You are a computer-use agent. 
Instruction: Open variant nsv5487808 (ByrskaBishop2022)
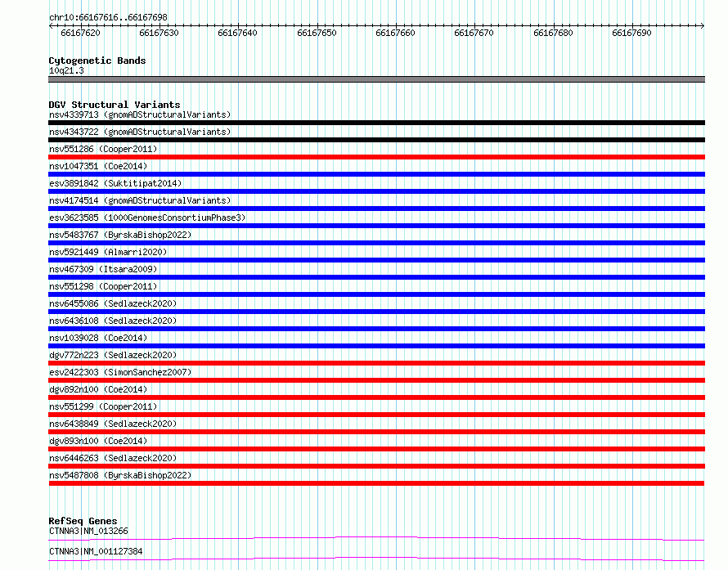(120, 475)
